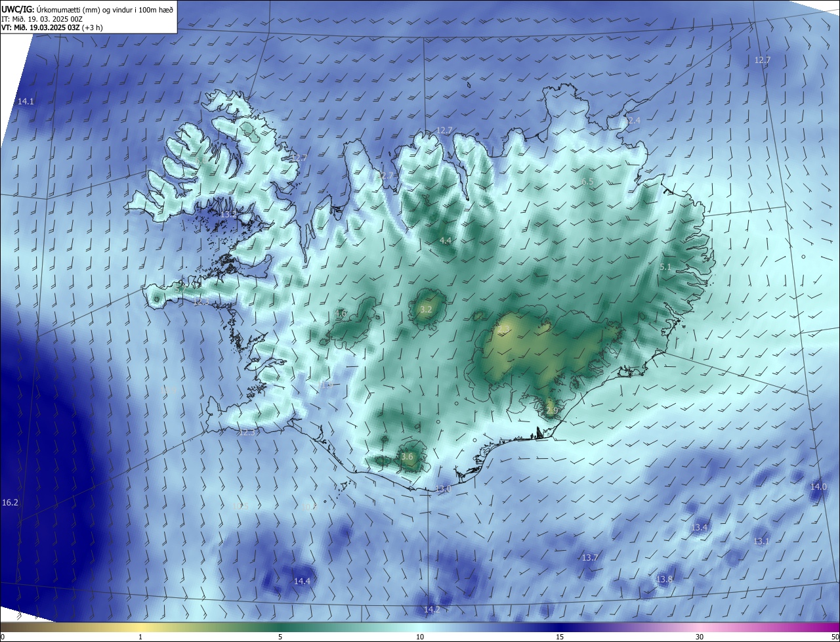Click the 13.8 value label
Image resolution: width=840 pixels, height=642 pixels.
point(664,580)
